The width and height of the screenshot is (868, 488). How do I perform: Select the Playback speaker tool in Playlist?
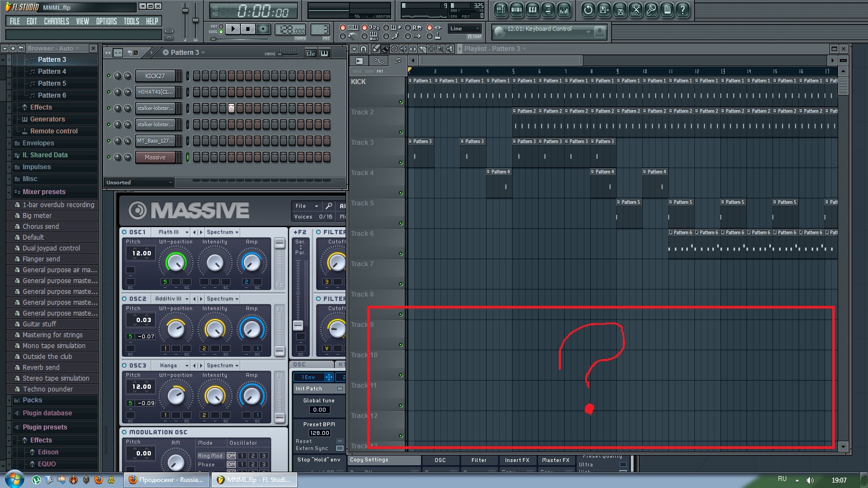click(x=450, y=49)
